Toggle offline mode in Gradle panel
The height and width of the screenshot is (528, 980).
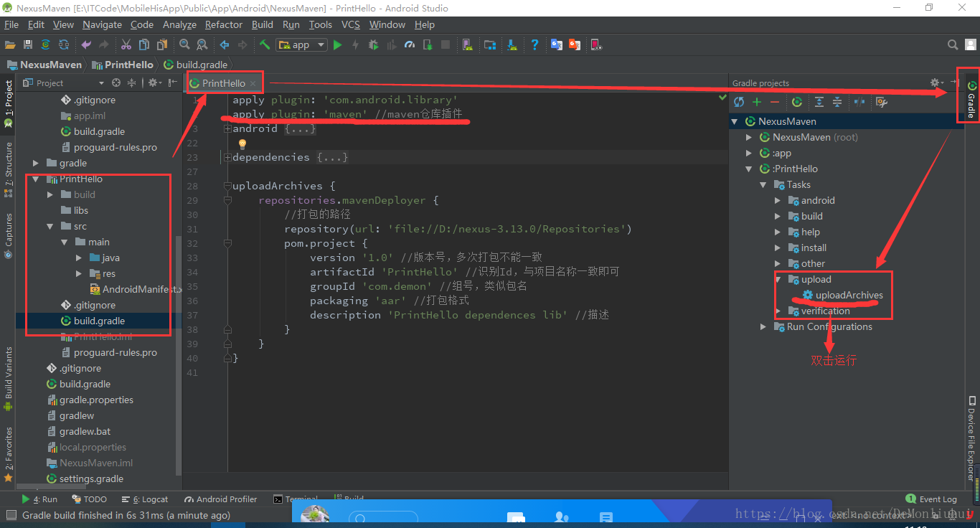[x=859, y=102]
